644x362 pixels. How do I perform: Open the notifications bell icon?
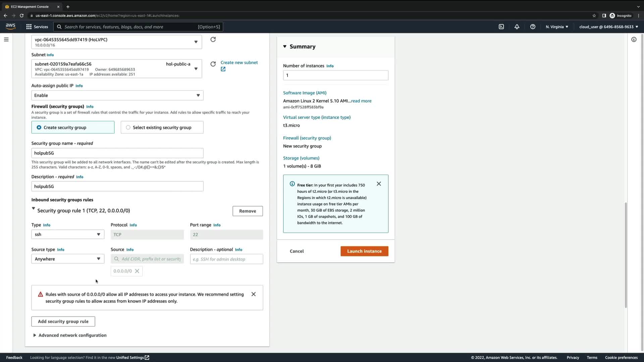517,27
